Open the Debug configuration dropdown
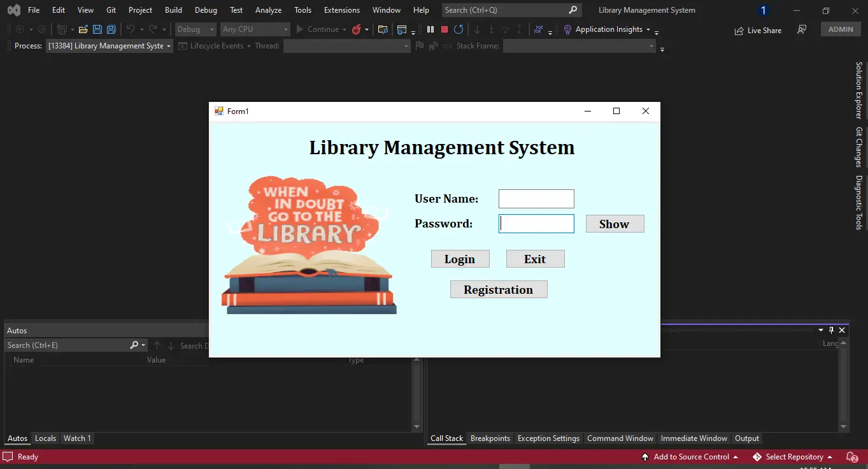Screen dimensions: 868x469 (196, 29)
